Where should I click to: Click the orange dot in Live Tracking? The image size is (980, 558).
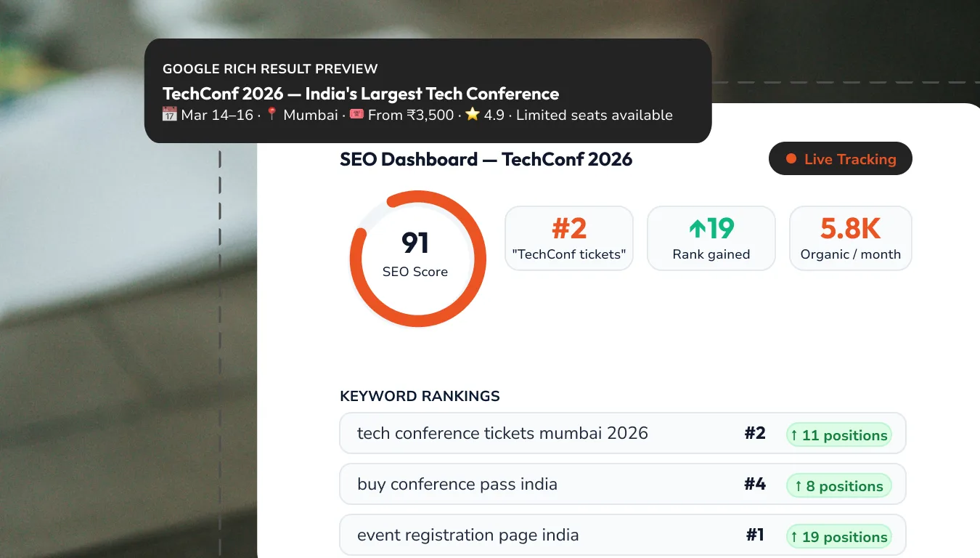pyautogui.click(x=791, y=159)
